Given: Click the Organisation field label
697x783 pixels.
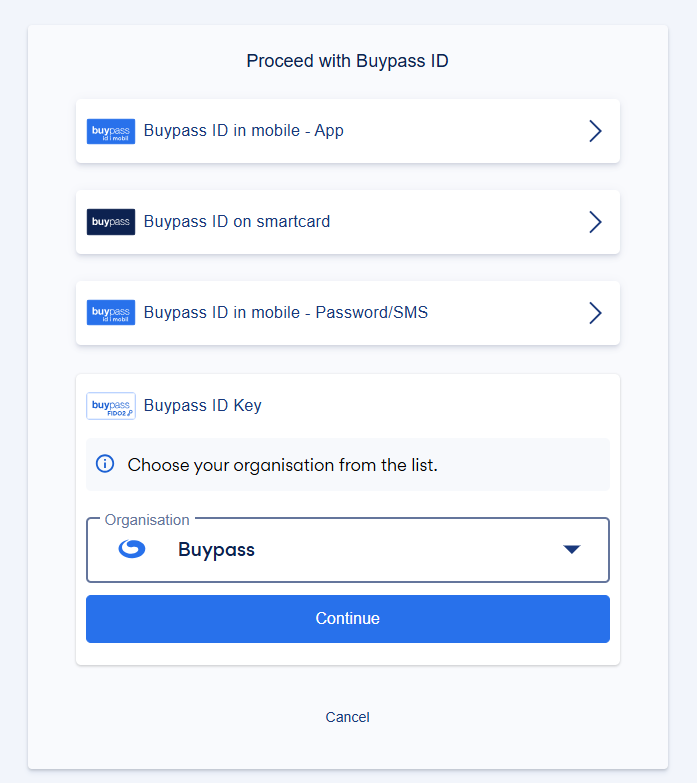Looking at the screenshot, I should point(147,520).
